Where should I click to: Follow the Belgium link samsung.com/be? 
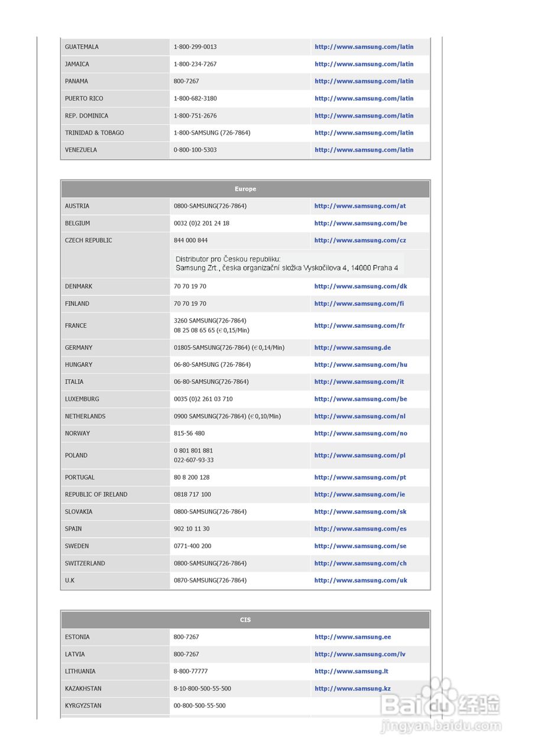(361, 223)
